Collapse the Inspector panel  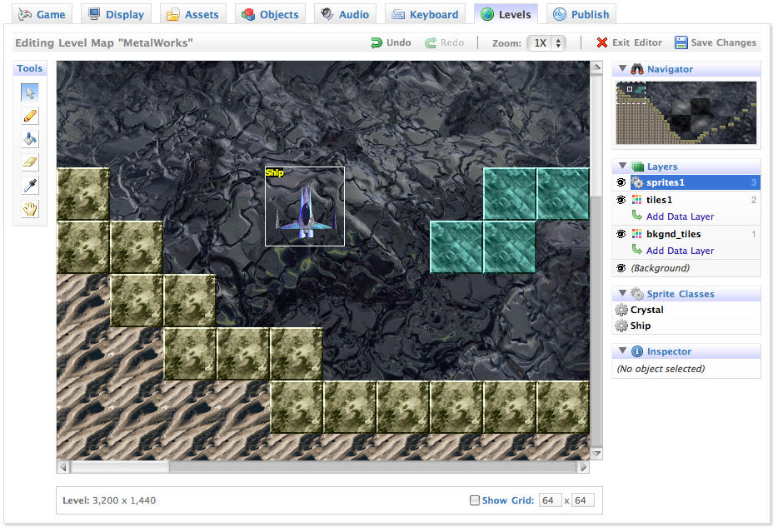(622, 351)
